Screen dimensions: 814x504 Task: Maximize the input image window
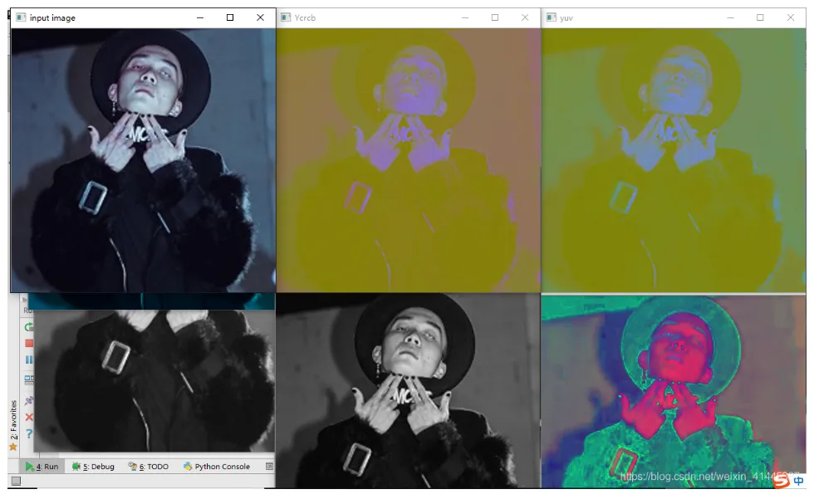tap(230, 17)
